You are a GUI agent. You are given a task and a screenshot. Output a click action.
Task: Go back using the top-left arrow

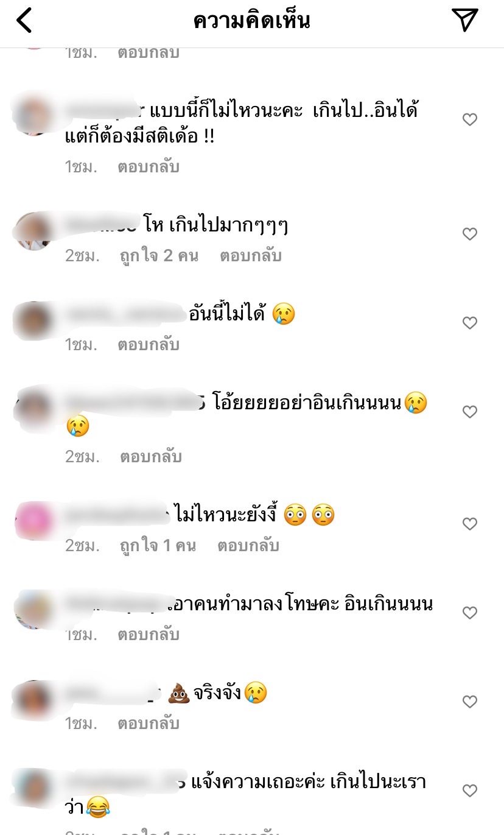tap(24, 21)
